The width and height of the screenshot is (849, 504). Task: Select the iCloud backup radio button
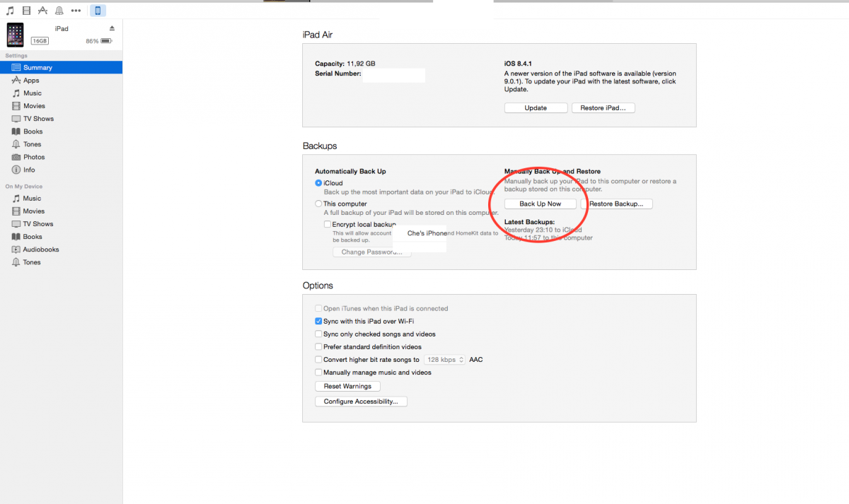tap(318, 183)
